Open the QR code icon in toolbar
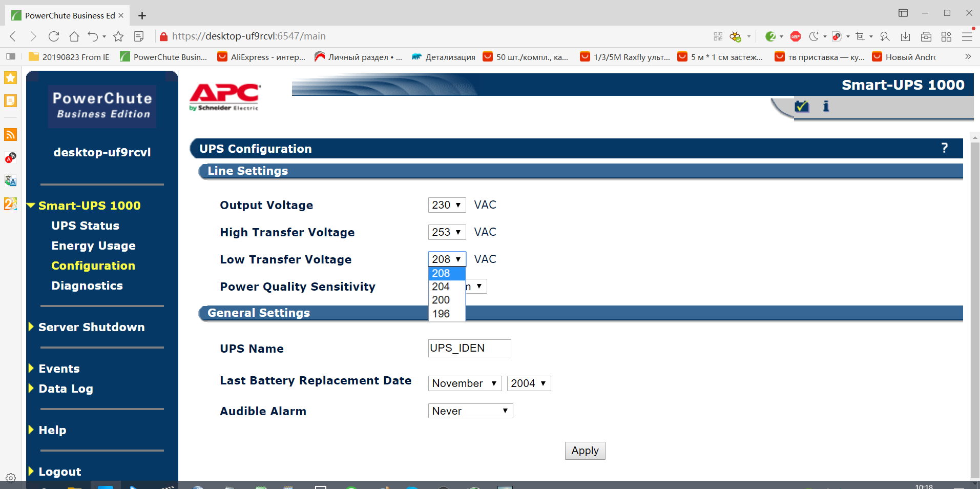The image size is (980, 489). click(718, 36)
